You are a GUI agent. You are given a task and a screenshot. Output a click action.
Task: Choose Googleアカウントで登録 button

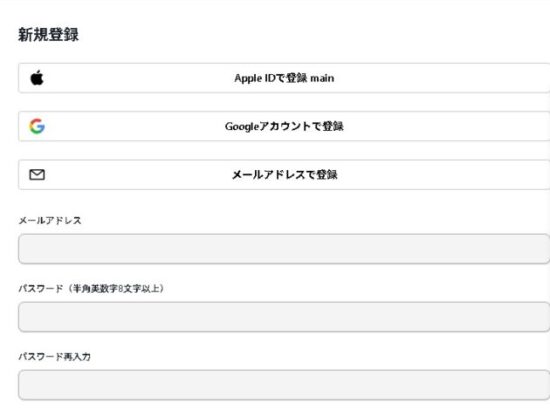(x=284, y=126)
